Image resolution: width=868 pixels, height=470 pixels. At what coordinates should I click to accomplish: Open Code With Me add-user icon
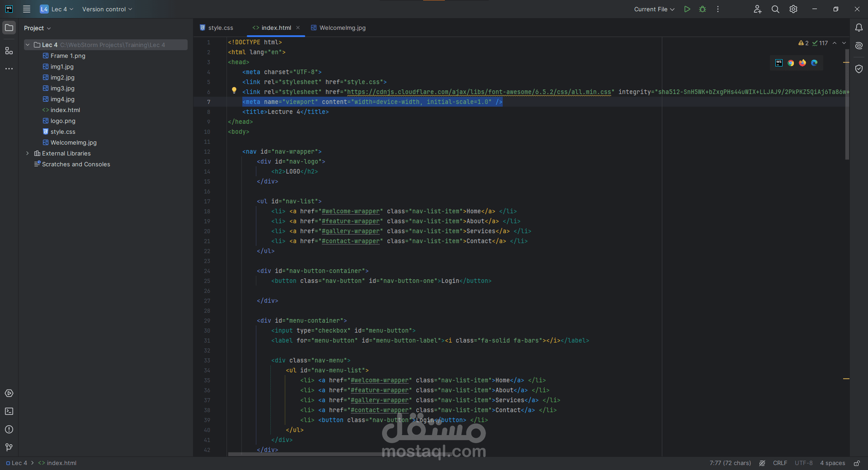tap(758, 9)
